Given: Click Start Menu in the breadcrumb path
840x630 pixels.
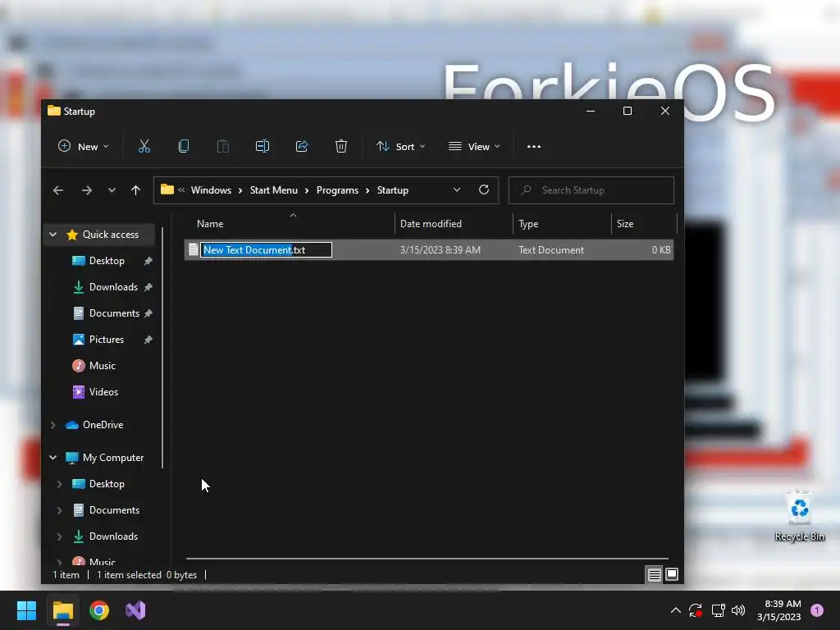Looking at the screenshot, I should 274,190.
